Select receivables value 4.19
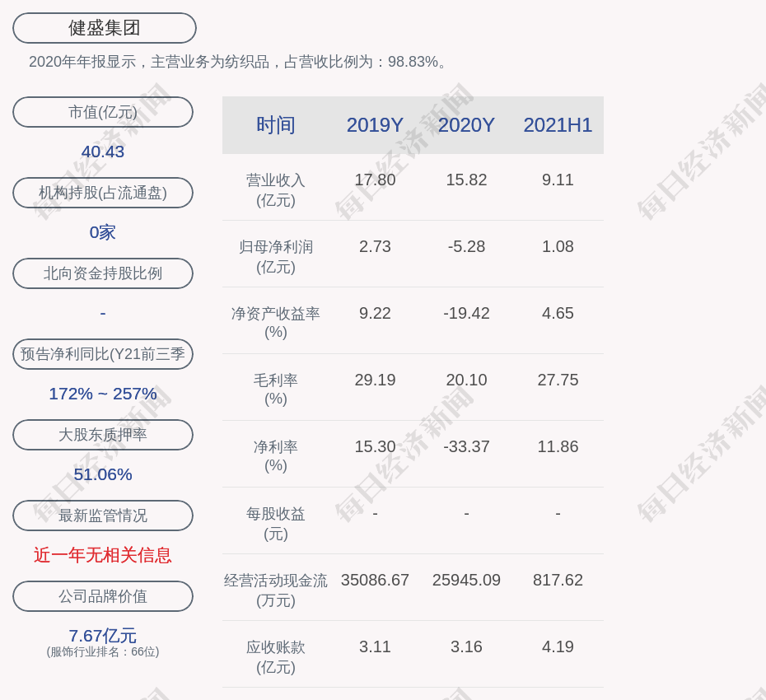This screenshot has height=700, width=766. click(558, 646)
